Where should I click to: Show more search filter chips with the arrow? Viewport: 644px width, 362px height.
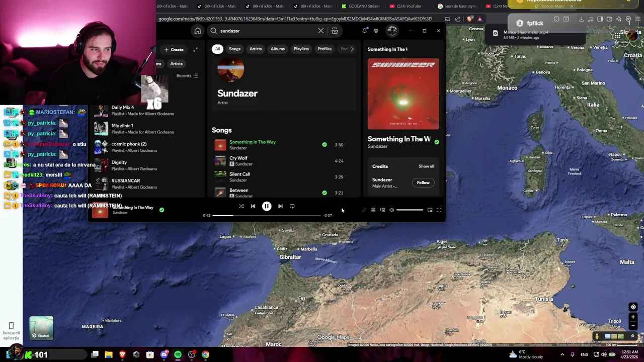point(352,49)
